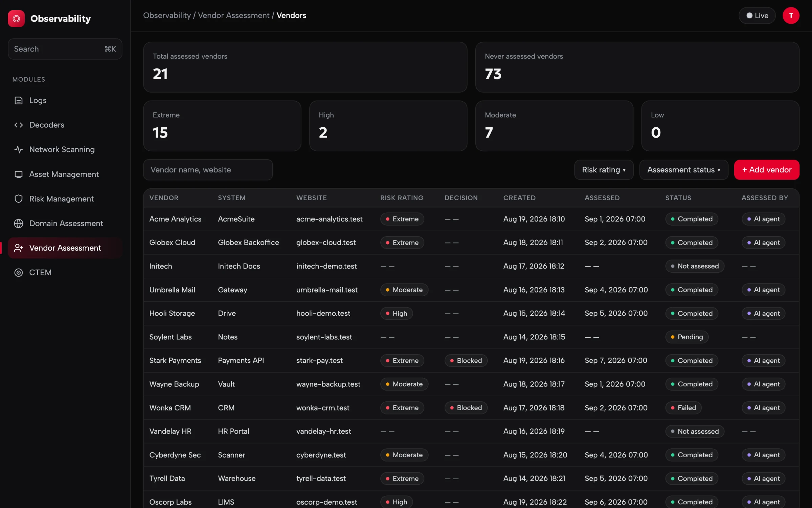Open the Risk rating filter dropdown
This screenshot has width=812, height=508.
[x=604, y=170]
